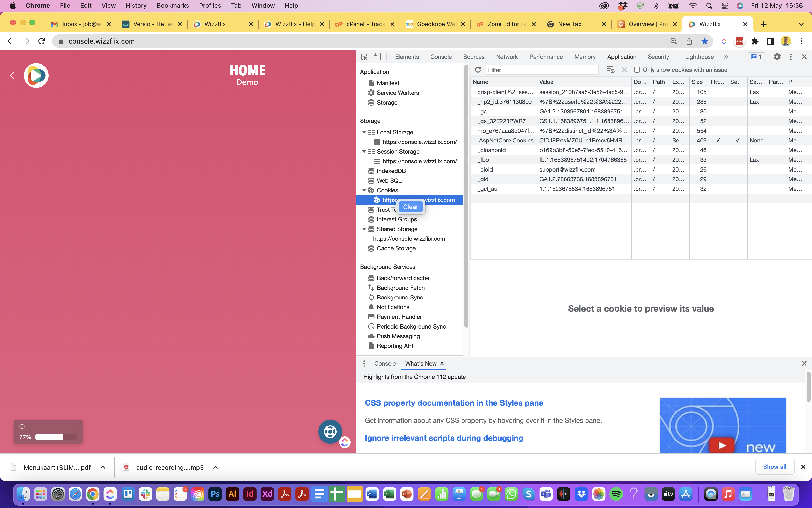Click the Wizzflix back arrow

(x=12, y=75)
